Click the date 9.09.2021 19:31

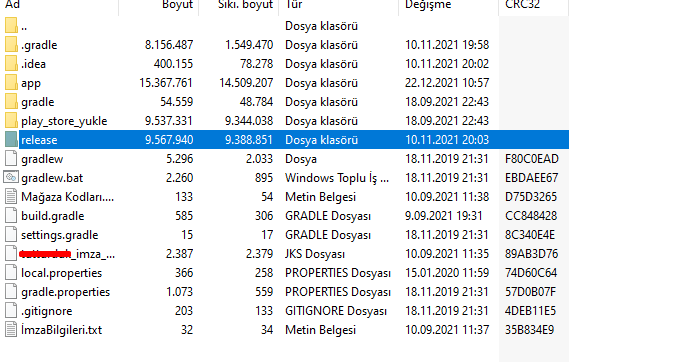click(x=444, y=216)
